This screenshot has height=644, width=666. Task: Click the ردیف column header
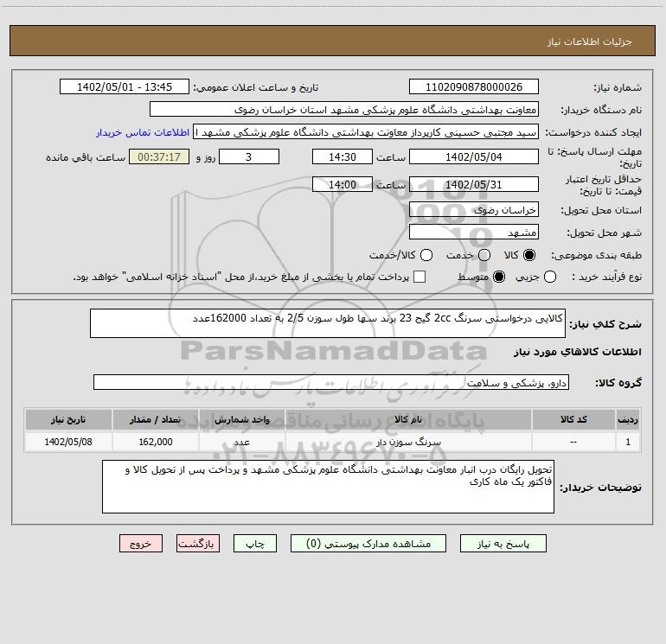pos(628,419)
